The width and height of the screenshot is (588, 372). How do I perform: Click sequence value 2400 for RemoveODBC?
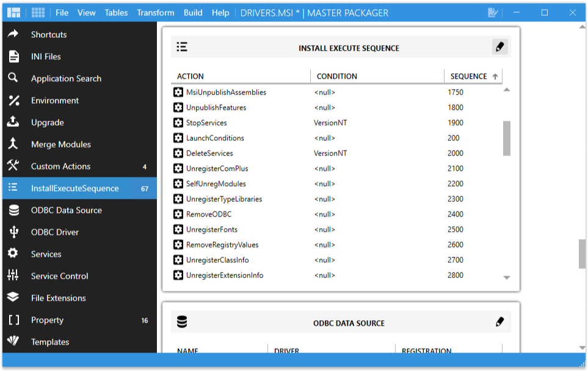tap(456, 214)
